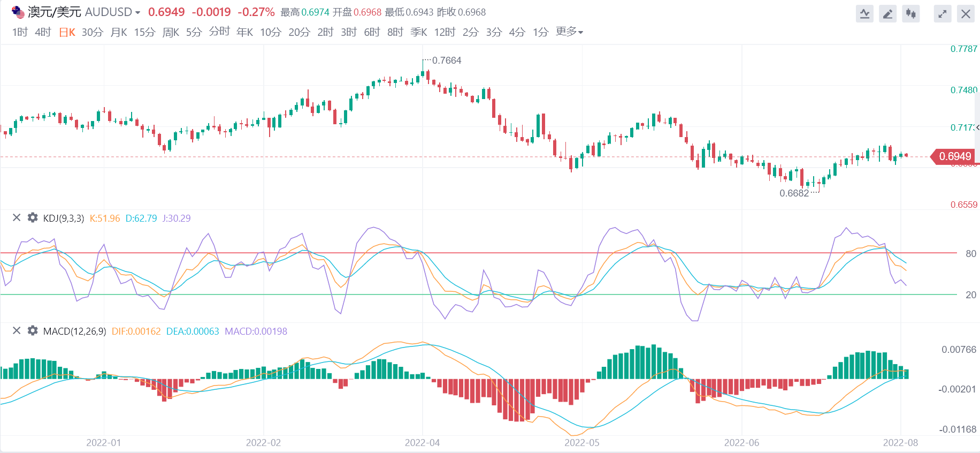The height and width of the screenshot is (453, 980).
Task: Remove the MACD indicator with its X
Action: click(17, 330)
